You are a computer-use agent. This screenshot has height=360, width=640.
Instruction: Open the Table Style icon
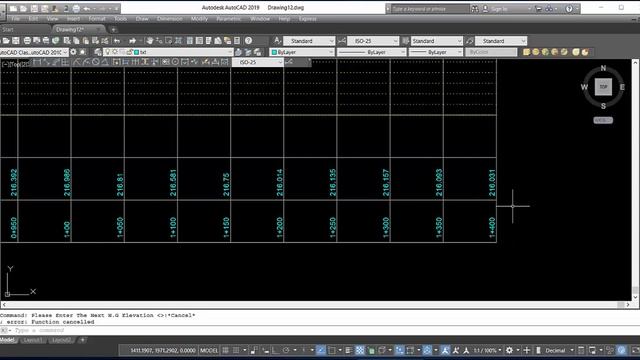tap(405, 41)
